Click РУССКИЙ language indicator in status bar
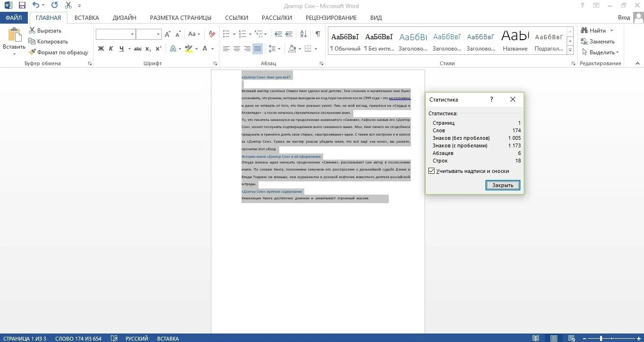The width and height of the screenshot is (644, 342). tap(137, 339)
